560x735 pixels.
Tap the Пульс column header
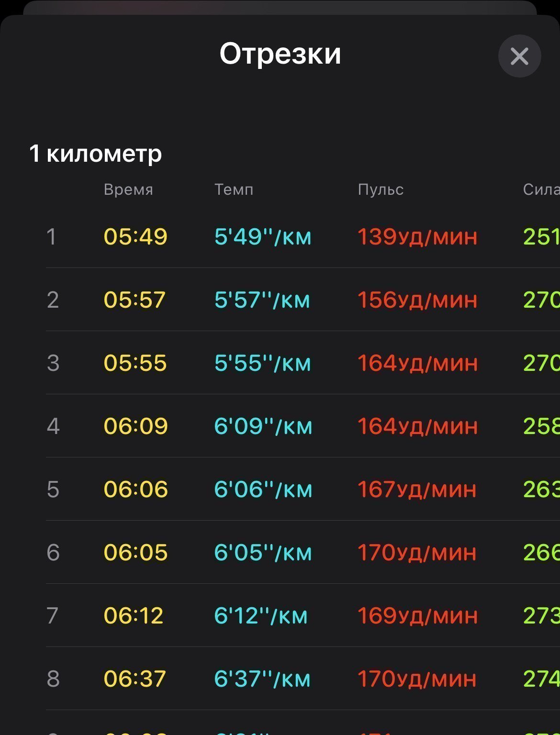[381, 189]
